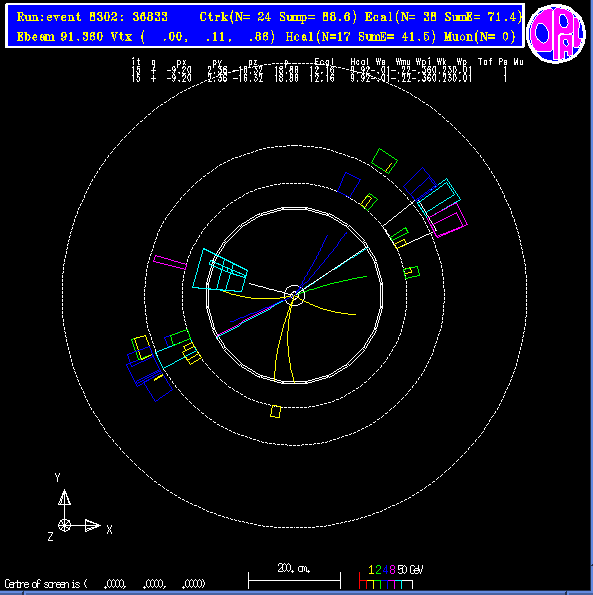
Task: Click the magenta 8 GeV legend label
Action: (392, 570)
